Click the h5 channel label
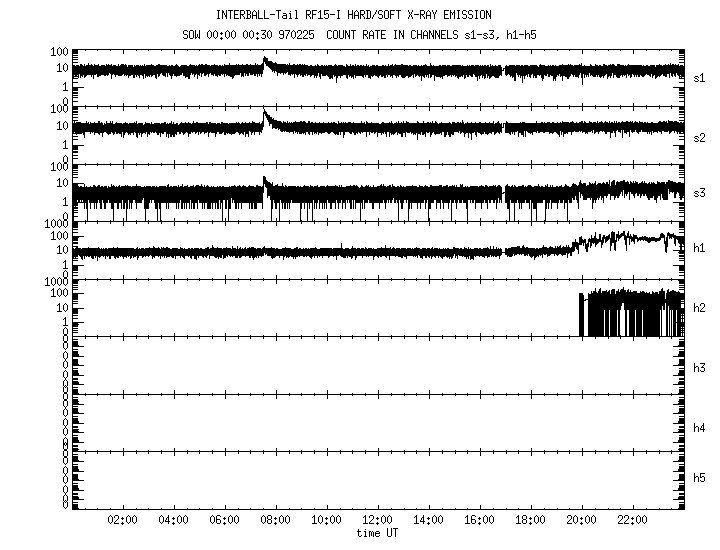Viewport: 720px width, 550px height. point(700,479)
